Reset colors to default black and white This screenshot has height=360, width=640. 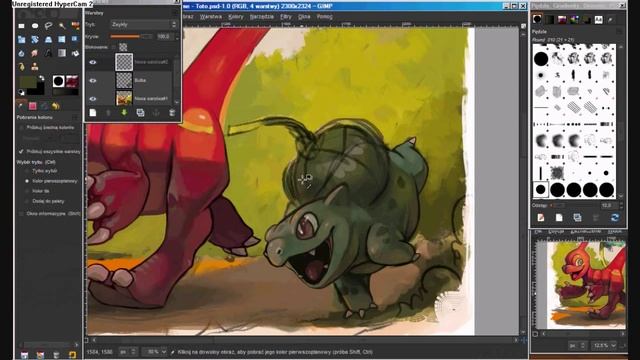(x=22, y=93)
